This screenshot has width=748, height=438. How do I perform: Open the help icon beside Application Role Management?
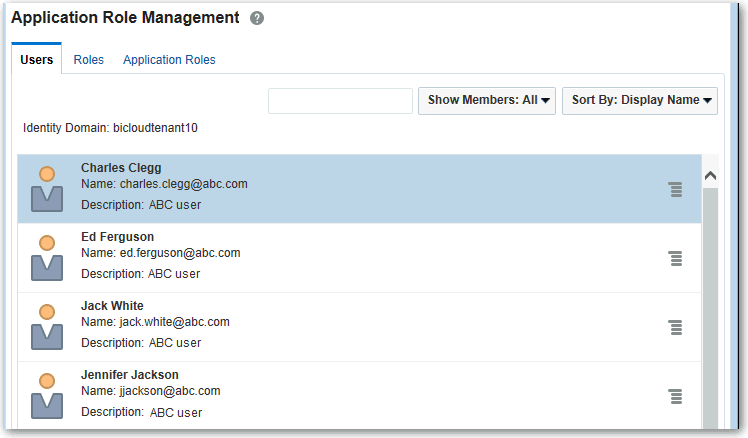[257, 18]
